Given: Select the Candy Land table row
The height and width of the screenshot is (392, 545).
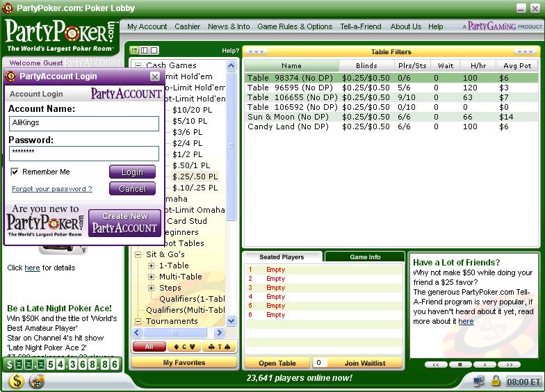Looking at the screenshot, I should 391,126.
